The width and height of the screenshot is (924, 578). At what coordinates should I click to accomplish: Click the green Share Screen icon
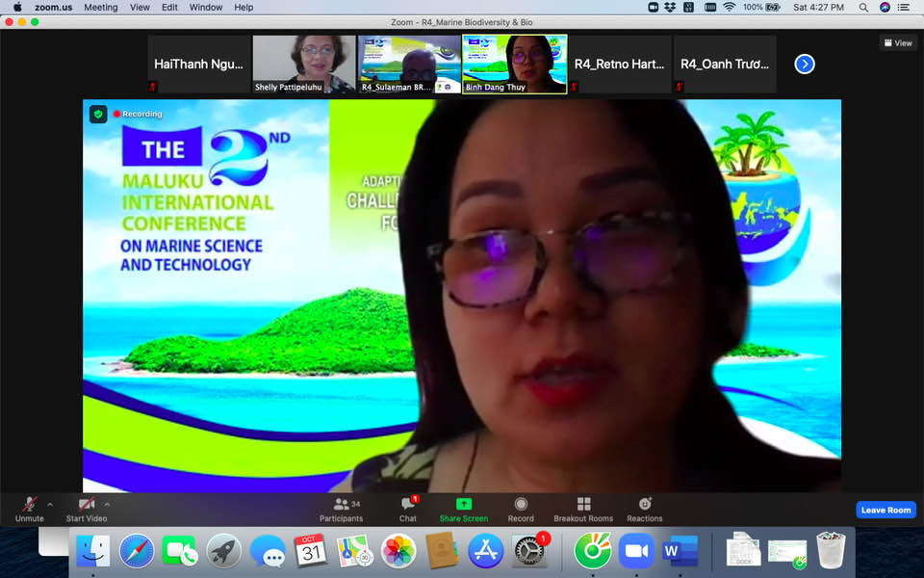(x=463, y=505)
